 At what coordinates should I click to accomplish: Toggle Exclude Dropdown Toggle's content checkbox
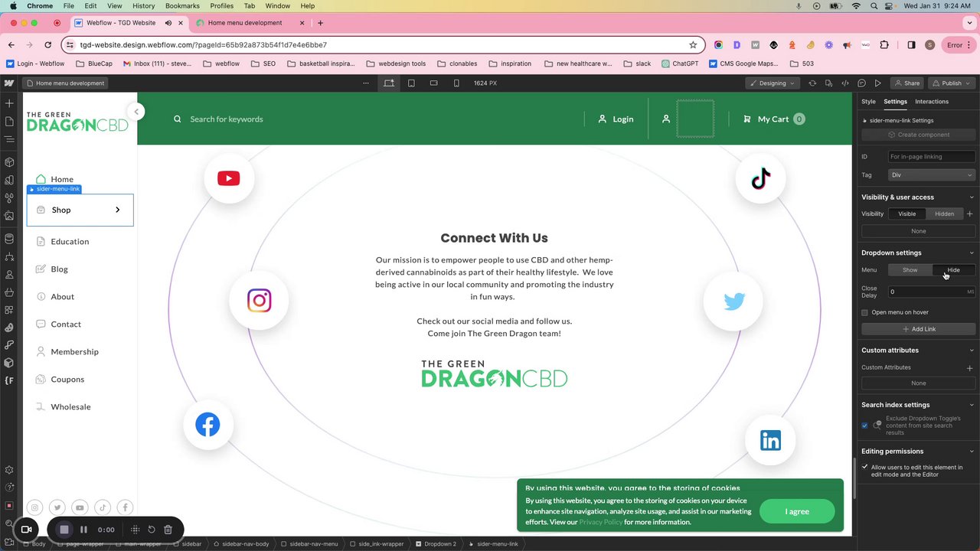coord(865,425)
